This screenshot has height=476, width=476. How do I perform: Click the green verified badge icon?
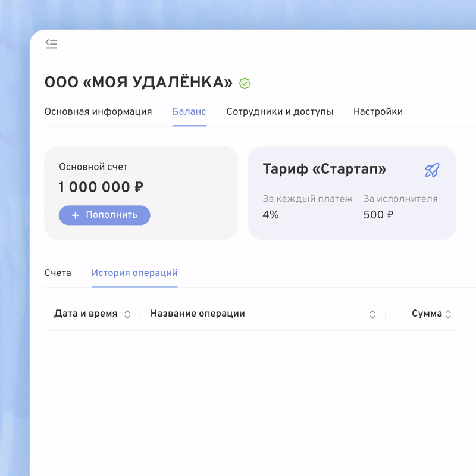(x=245, y=83)
